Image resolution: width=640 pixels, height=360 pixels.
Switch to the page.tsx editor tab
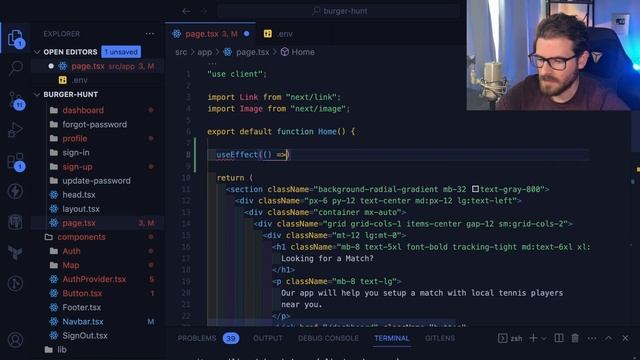coord(211,34)
